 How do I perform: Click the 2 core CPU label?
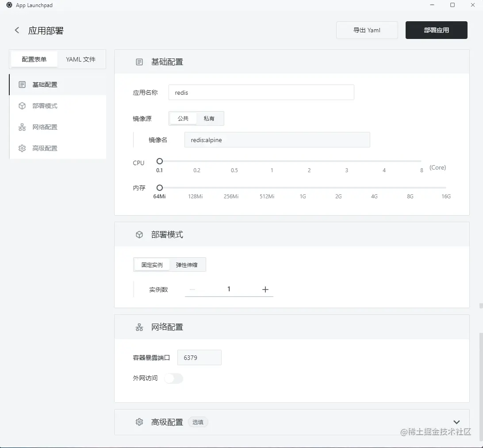[x=309, y=170]
